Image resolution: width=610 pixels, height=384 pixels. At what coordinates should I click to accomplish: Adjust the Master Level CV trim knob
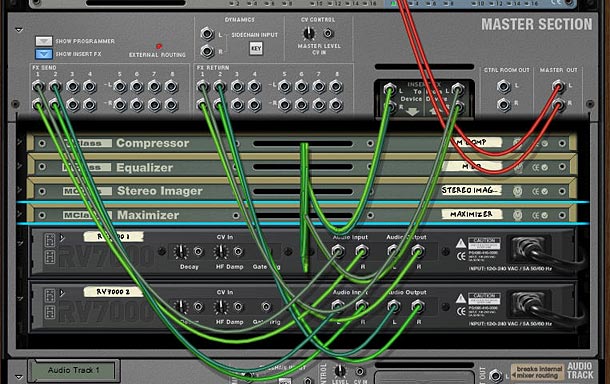click(x=309, y=33)
